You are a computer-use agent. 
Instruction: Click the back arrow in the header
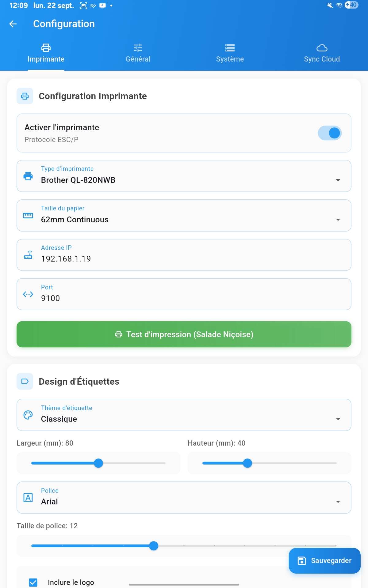13,24
